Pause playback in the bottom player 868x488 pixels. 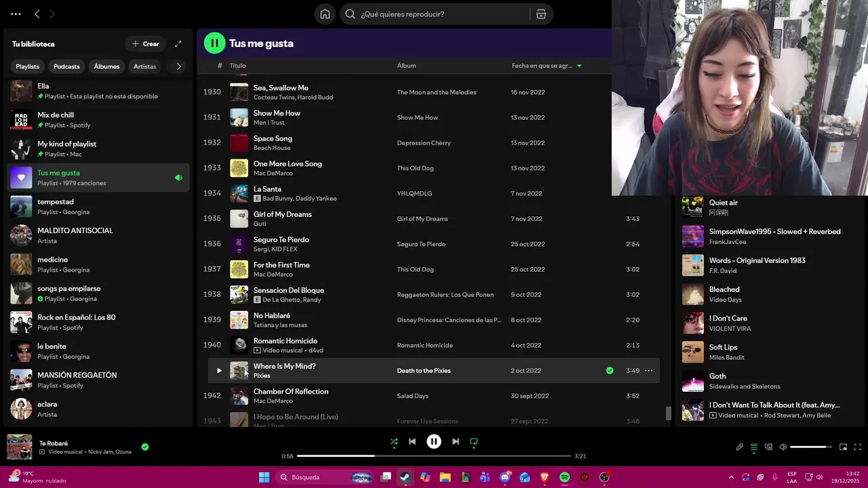pos(434,441)
